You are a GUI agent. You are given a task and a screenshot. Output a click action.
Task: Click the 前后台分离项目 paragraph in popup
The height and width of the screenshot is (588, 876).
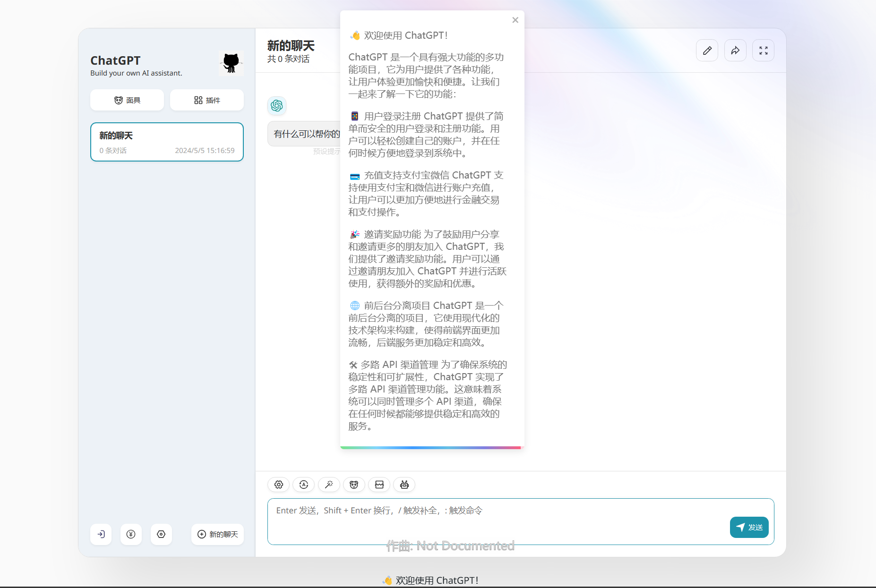pos(426,324)
